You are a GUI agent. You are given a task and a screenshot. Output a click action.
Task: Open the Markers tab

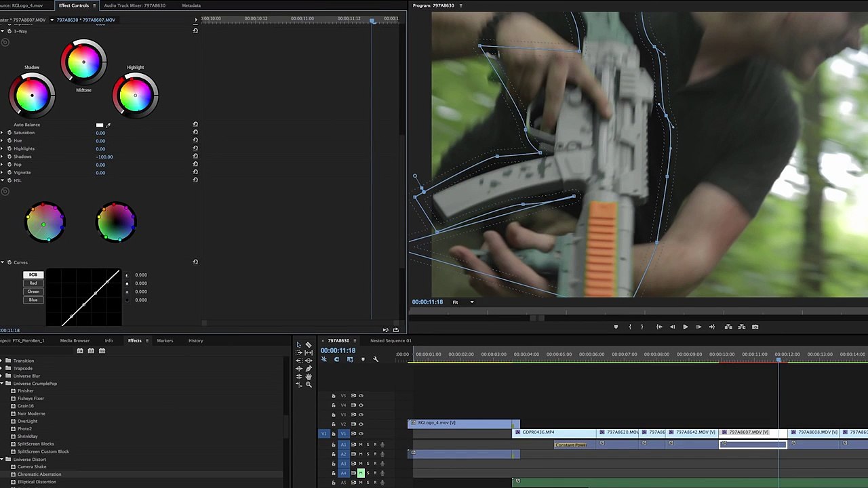pos(165,340)
